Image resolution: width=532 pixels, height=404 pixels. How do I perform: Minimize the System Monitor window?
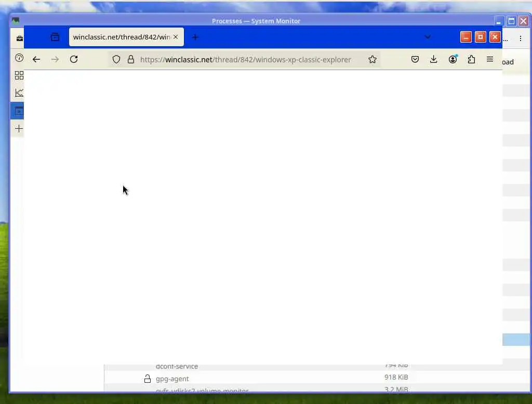pyautogui.click(x=499, y=21)
